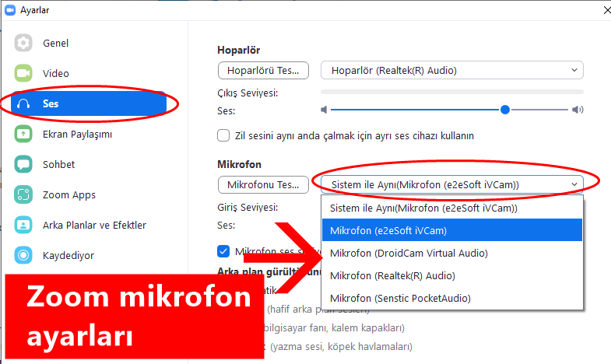Click the headphone icon for Ses

(24, 103)
